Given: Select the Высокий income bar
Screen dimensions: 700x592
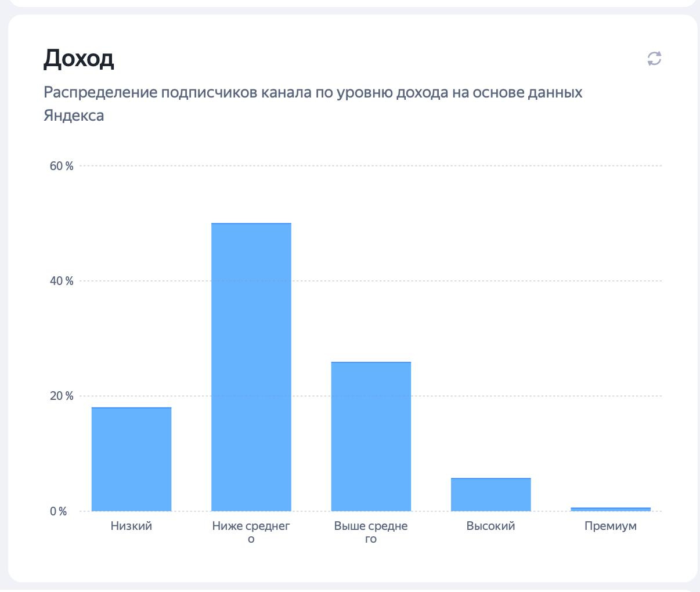Looking at the screenshot, I should point(490,494).
